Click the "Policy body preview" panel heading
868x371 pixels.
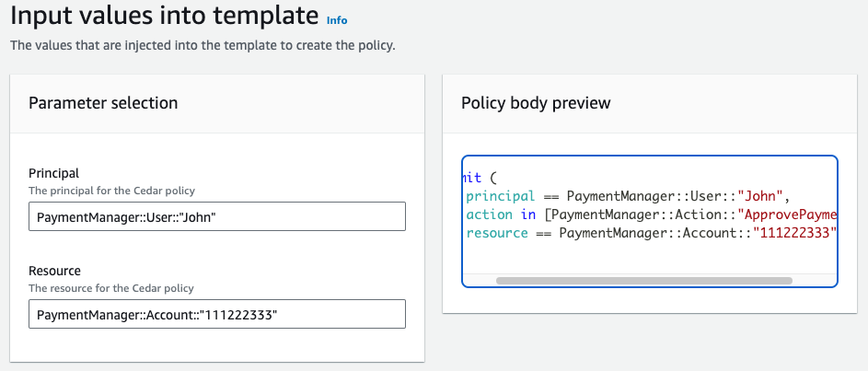point(536,103)
